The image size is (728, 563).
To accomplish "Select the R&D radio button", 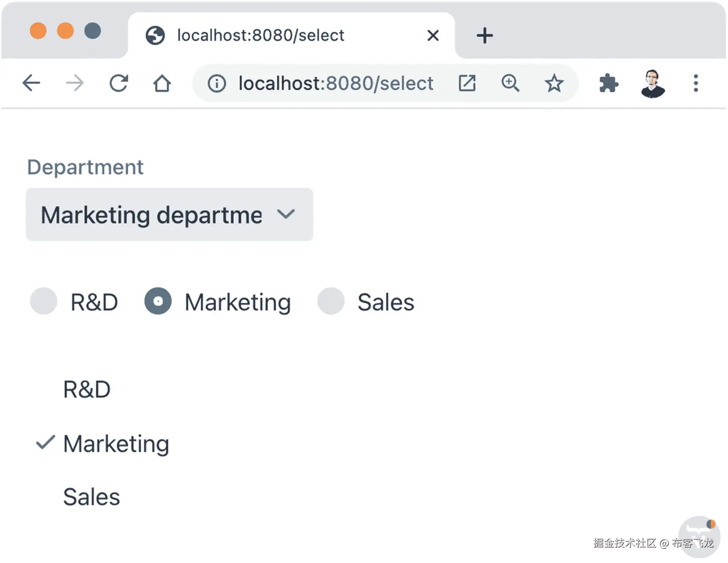I will click(x=43, y=301).
